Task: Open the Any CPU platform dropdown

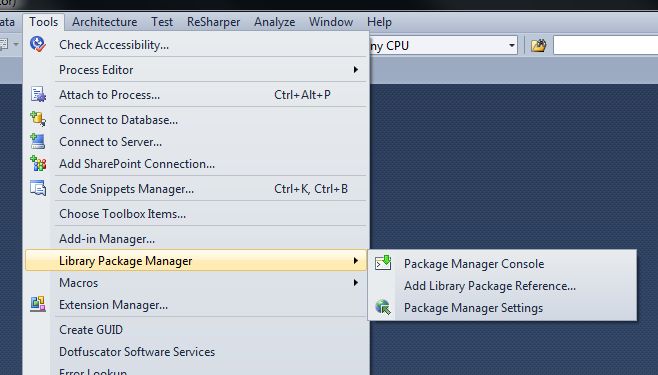Action: (x=512, y=45)
